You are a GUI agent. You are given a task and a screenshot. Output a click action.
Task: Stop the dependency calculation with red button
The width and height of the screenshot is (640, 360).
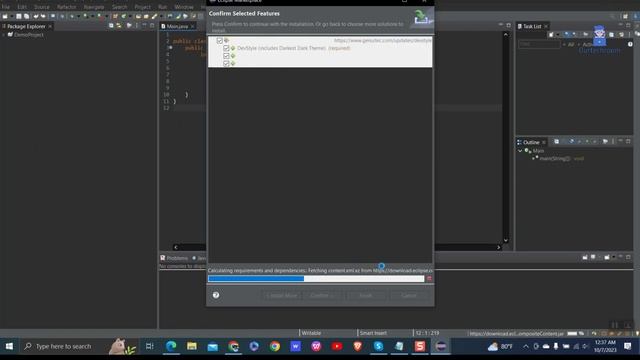tap(429, 278)
